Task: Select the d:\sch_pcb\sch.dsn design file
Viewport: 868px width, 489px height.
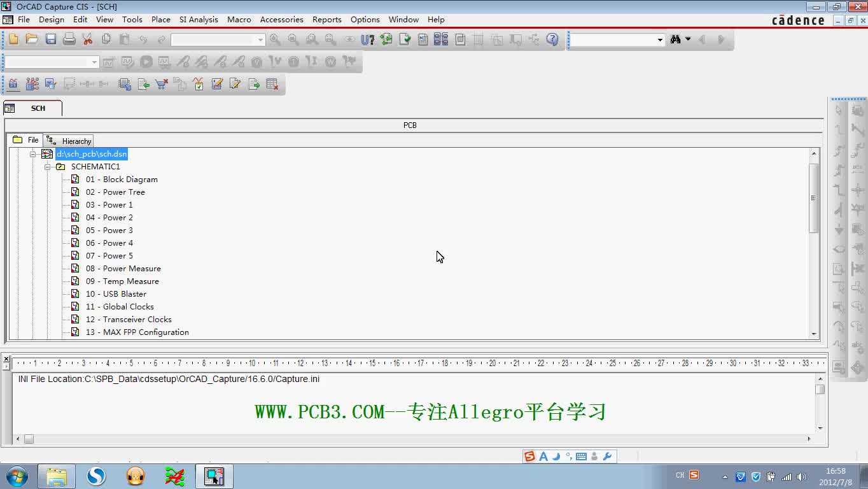Action: coord(92,154)
